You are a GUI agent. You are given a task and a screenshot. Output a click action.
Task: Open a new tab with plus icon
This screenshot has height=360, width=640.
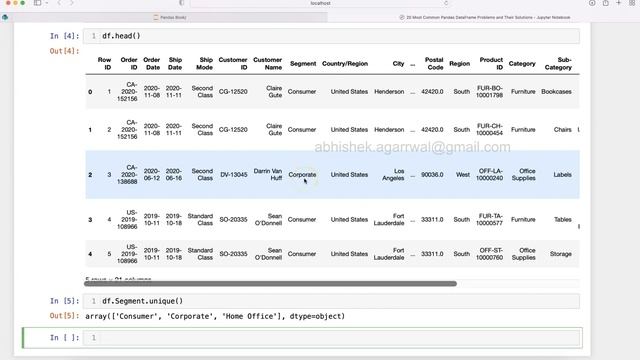[619, 3]
